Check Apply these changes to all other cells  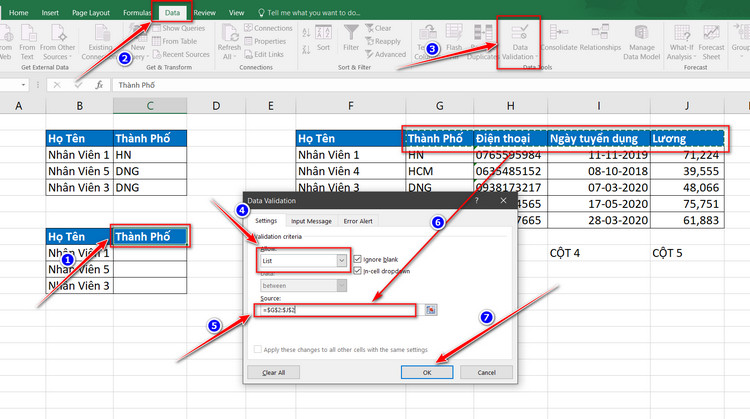(x=258, y=349)
